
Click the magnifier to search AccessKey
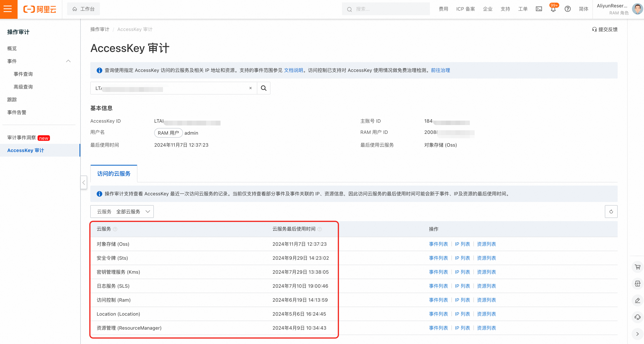click(x=263, y=88)
